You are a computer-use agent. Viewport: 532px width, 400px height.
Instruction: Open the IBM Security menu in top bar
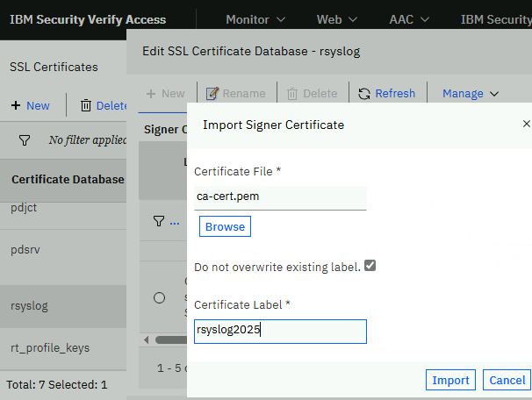click(x=496, y=19)
